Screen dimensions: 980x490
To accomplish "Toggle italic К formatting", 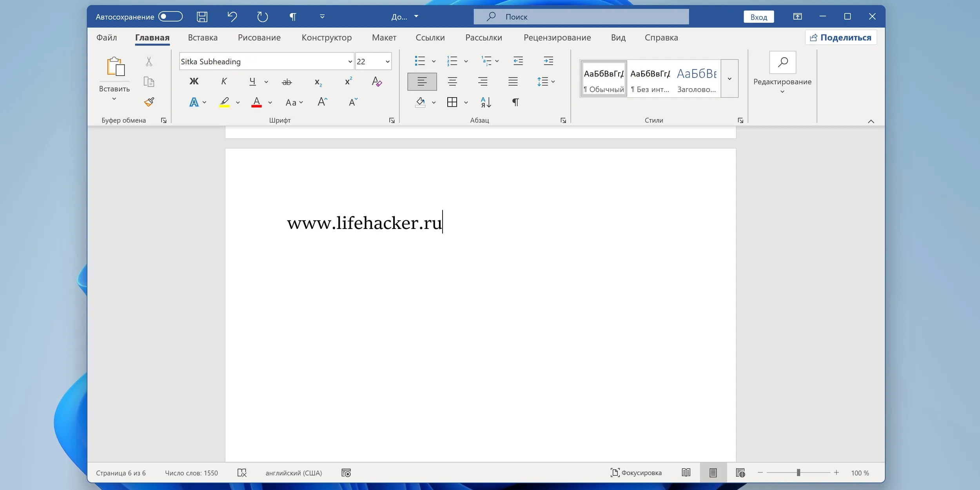I will point(224,82).
